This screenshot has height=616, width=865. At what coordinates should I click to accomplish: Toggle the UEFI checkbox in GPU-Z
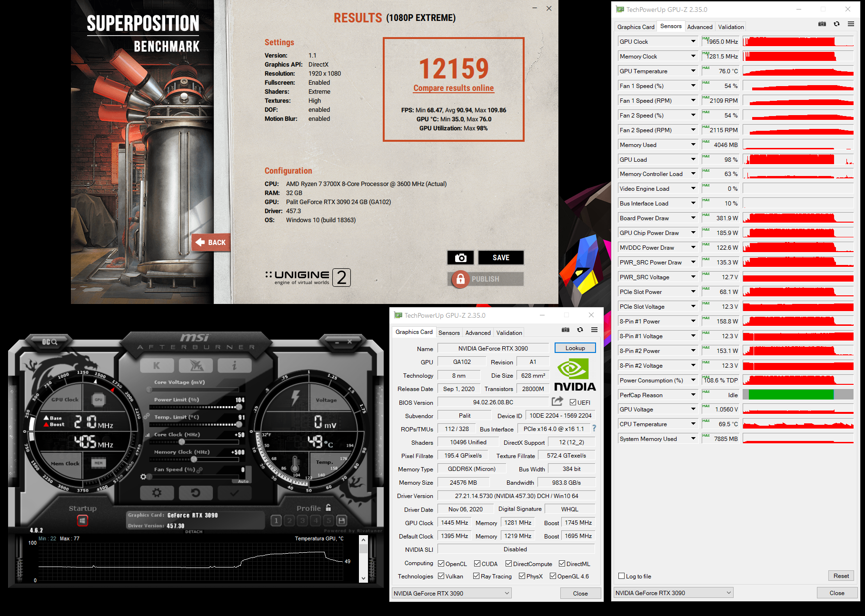573,402
